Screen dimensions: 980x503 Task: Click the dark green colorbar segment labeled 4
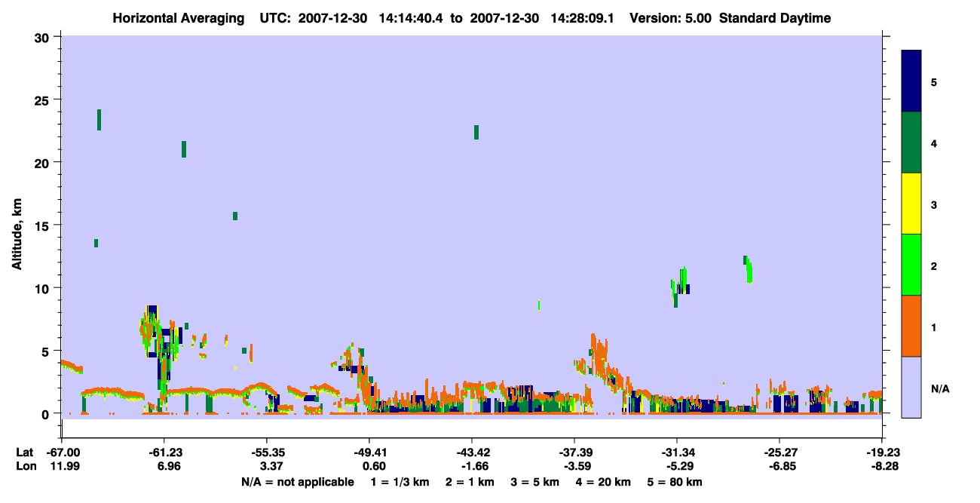[x=911, y=143]
